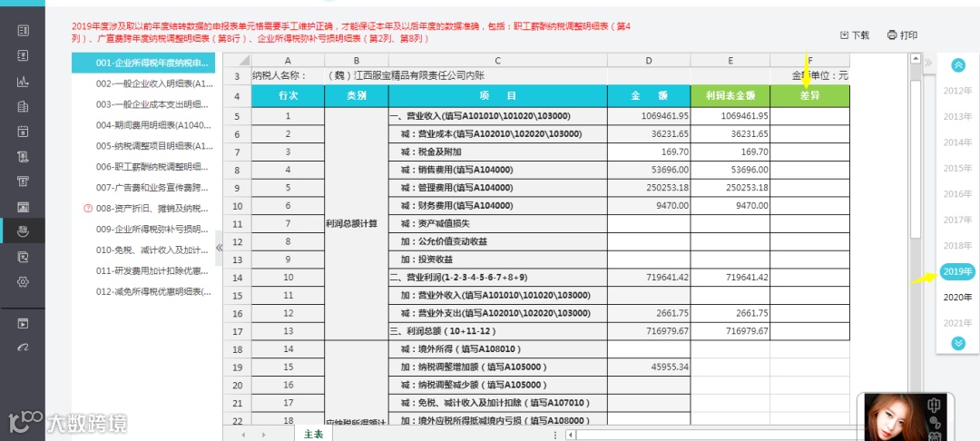Open form 002-一般企业收入明细表
The image size is (980, 441).
pyautogui.click(x=154, y=83)
